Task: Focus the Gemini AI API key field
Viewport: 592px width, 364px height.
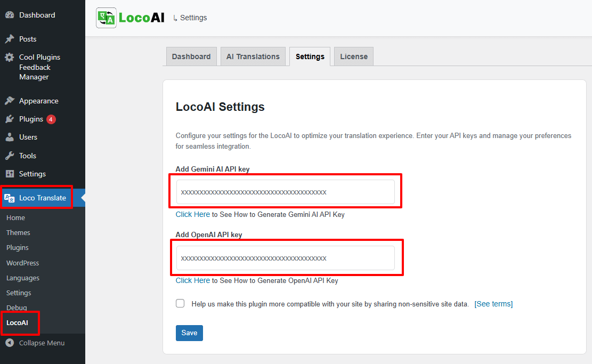Action: (x=286, y=192)
